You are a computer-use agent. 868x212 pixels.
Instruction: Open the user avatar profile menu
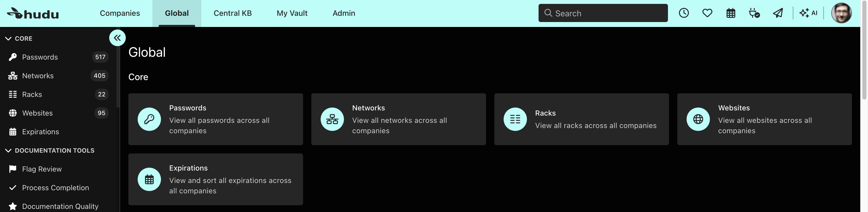coord(841,13)
